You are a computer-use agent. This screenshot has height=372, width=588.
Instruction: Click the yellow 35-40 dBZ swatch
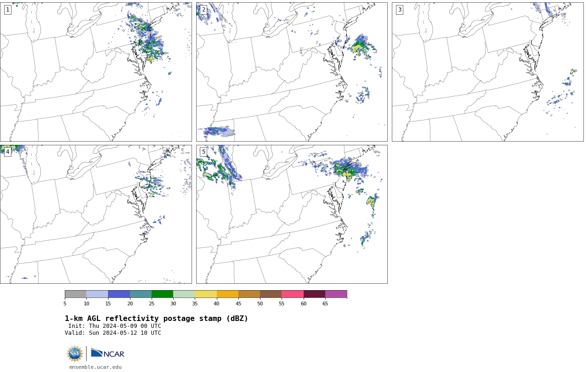pos(206,294)
